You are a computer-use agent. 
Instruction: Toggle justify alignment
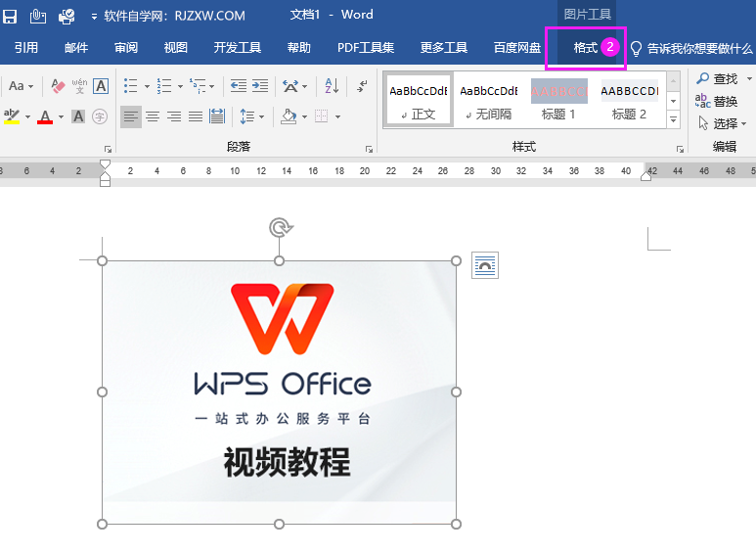coord(196,116)
